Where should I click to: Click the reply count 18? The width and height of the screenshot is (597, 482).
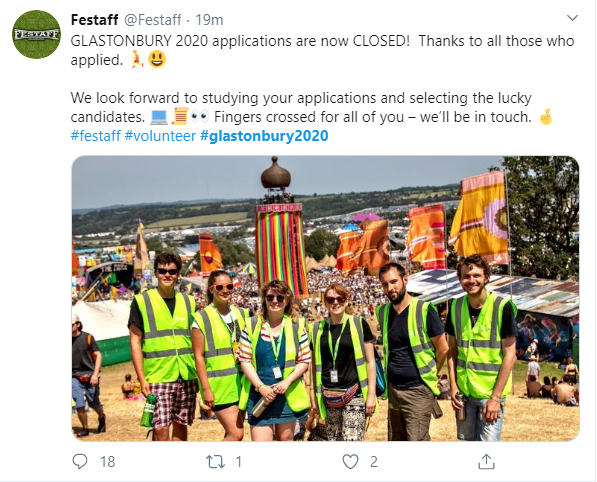coord(108,462)
